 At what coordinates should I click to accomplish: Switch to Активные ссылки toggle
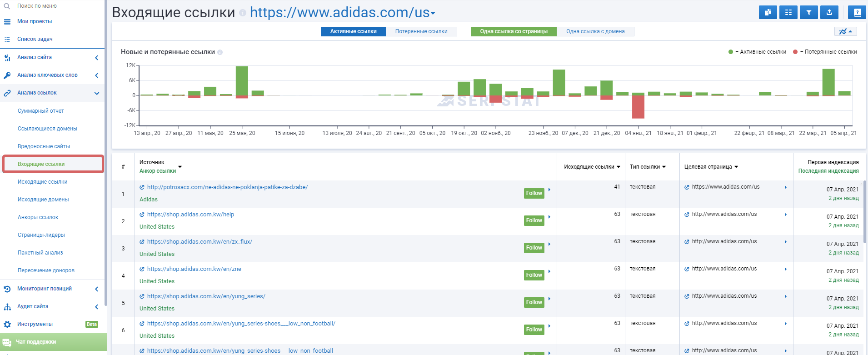coord(353,31)
